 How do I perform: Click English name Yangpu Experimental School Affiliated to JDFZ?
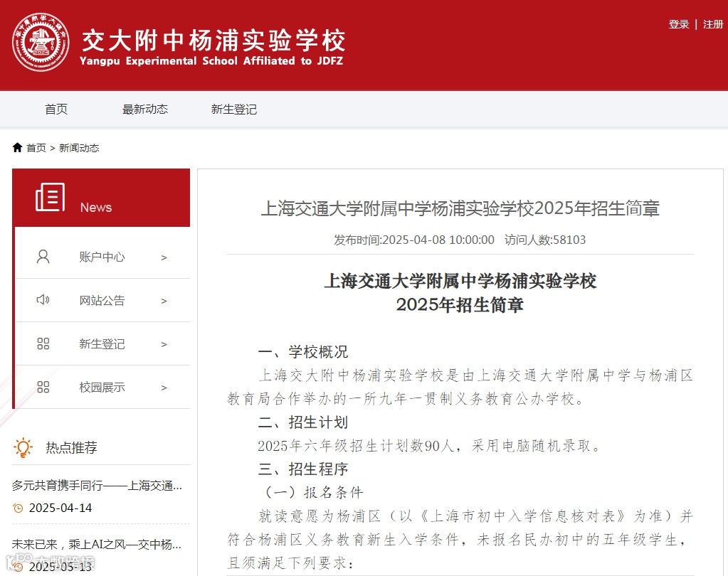(x=211, y=60)
